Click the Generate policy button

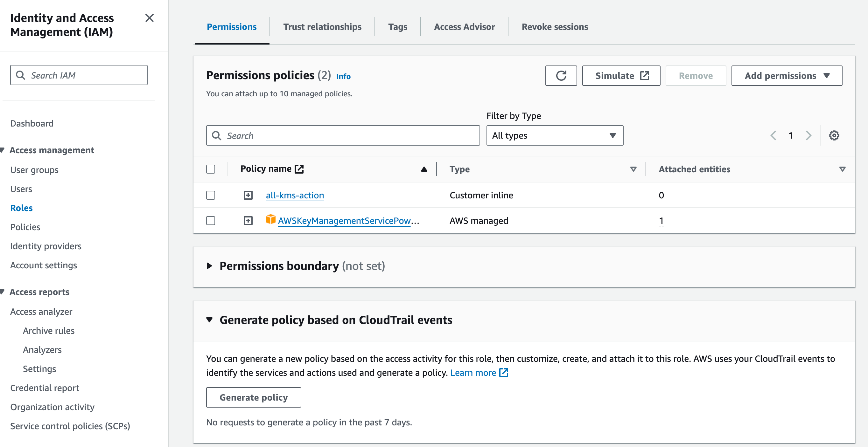click(253, 397)
